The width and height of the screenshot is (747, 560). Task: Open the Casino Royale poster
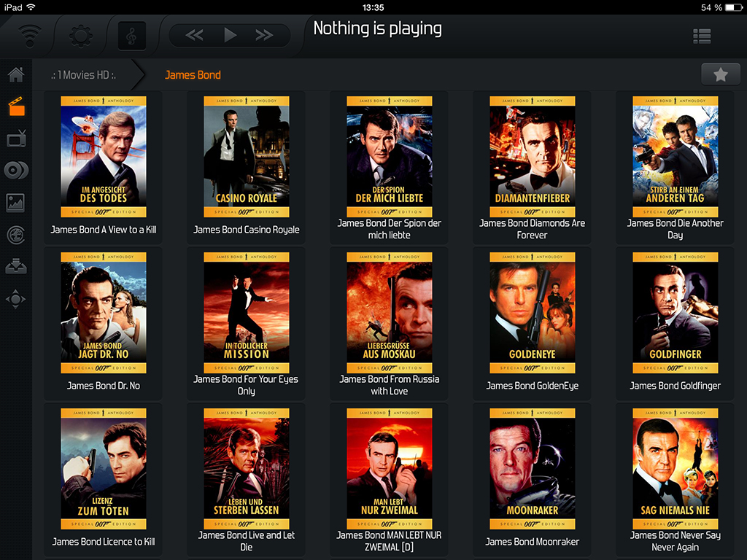(247, 157)
